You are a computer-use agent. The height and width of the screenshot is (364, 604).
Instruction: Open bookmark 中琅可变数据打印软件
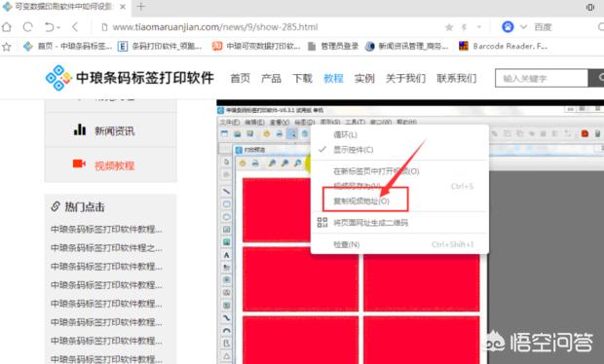(256, 47)
